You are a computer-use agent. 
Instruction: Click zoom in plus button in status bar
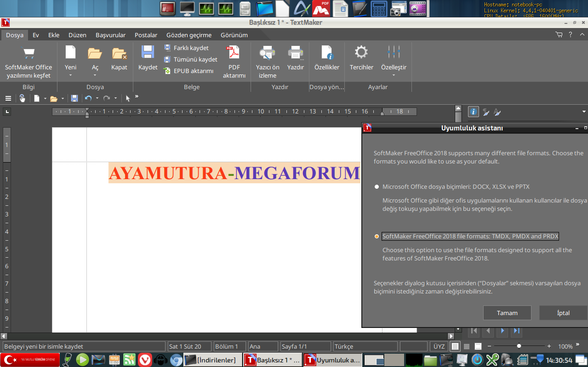pyautogui.click(x=549, y=346)
